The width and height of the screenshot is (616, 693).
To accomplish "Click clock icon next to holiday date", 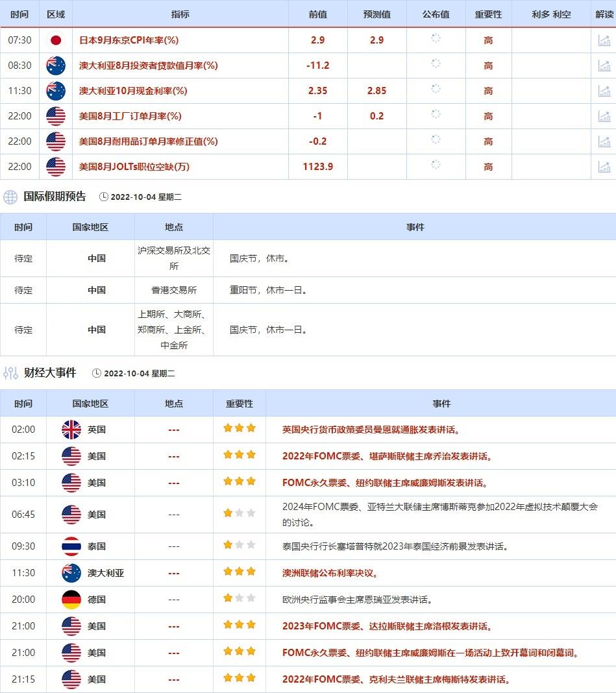I will click(104, 197).
